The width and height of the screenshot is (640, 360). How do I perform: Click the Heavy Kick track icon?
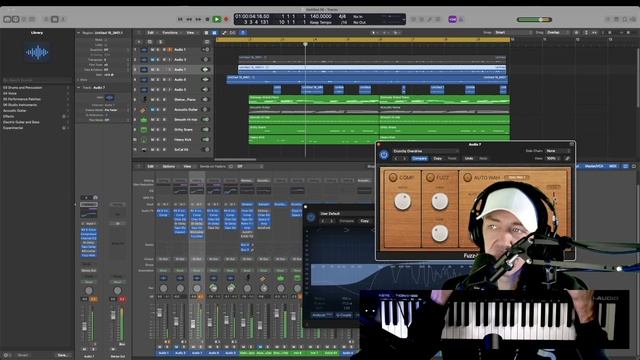click(144, 140)
